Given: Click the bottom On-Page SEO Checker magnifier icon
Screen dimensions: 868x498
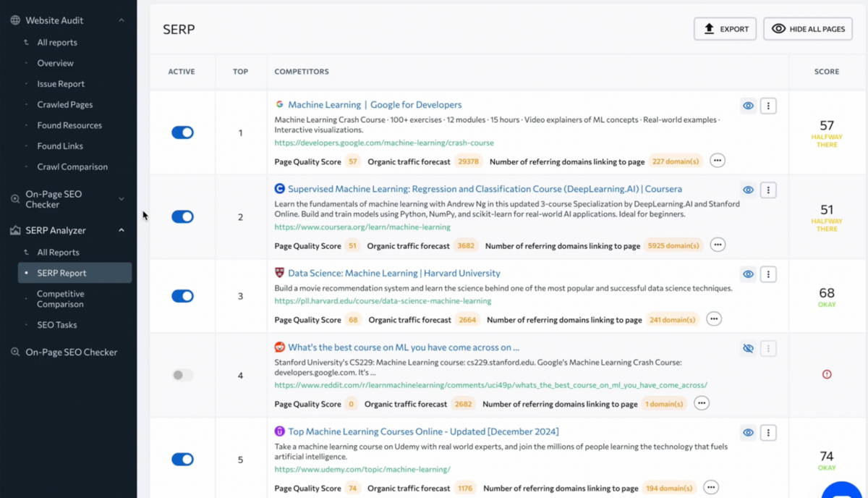Looking at the screenshot, I should [x=15, y=353].
